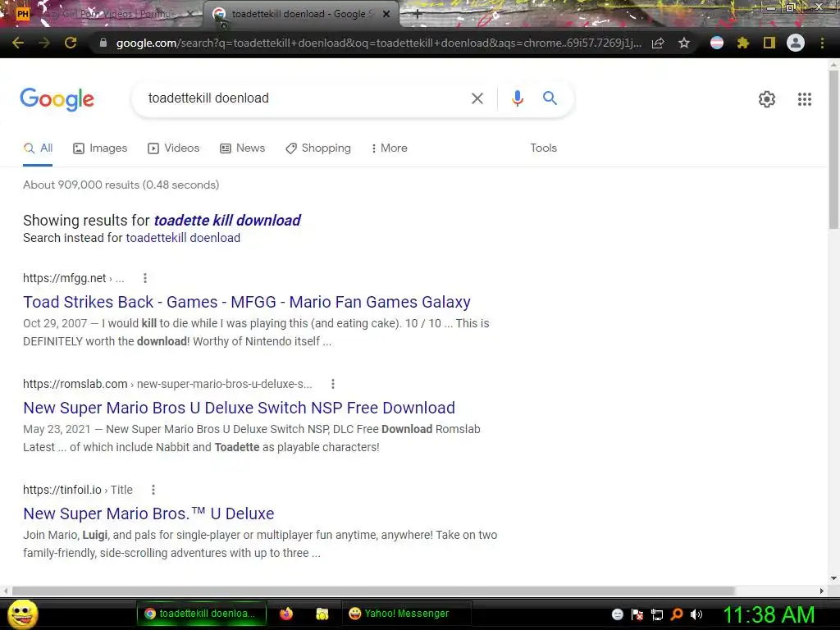Reload the page with the refresh icon

tap(71, 43)
